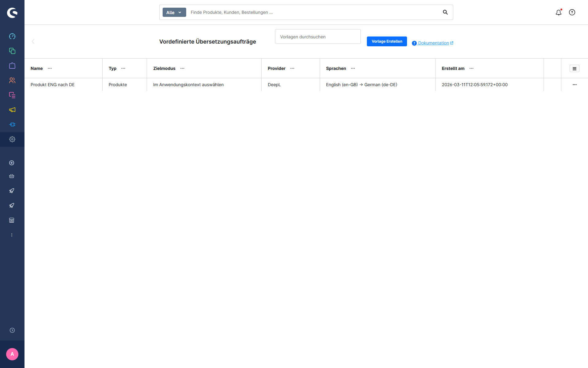
Task: Open row actions for Produkt ENG nach DE
Action: pyautogui.click(x=575, y=85)
